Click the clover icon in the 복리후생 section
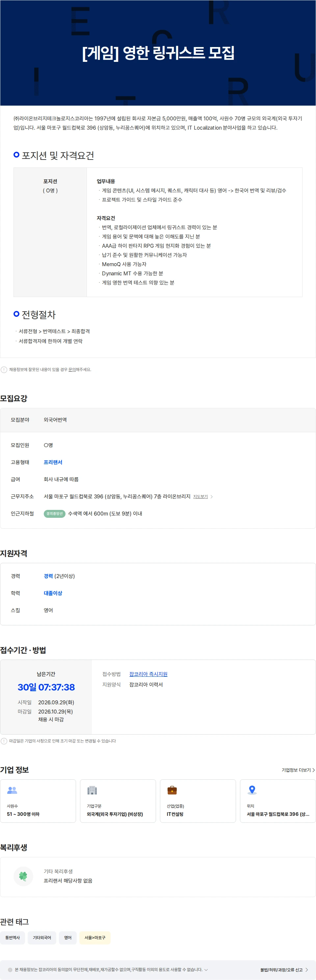This screenshot has width=316, height=980. click(23, 876)
